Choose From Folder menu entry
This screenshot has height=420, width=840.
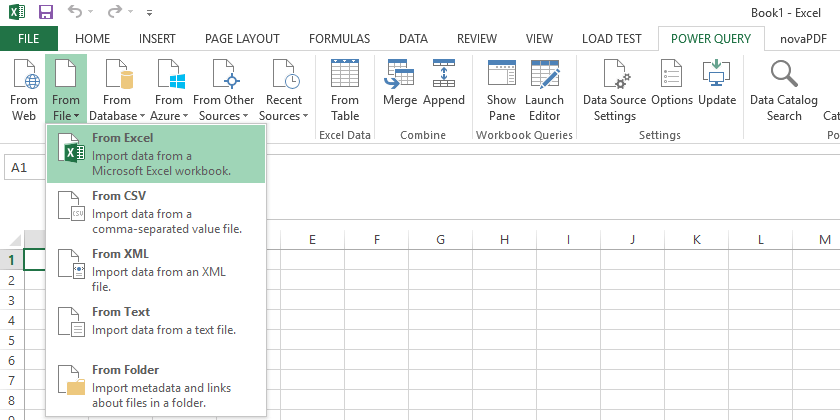156,386
